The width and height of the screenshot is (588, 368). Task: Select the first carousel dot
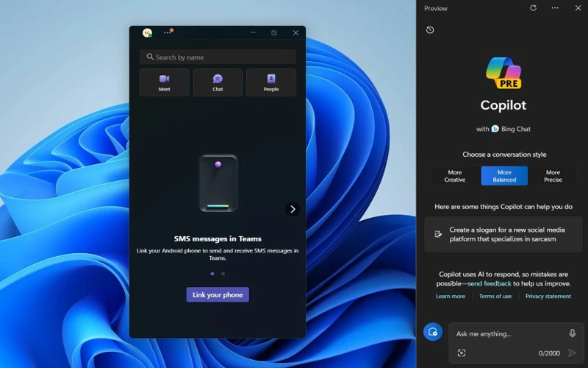coord(212,274)
